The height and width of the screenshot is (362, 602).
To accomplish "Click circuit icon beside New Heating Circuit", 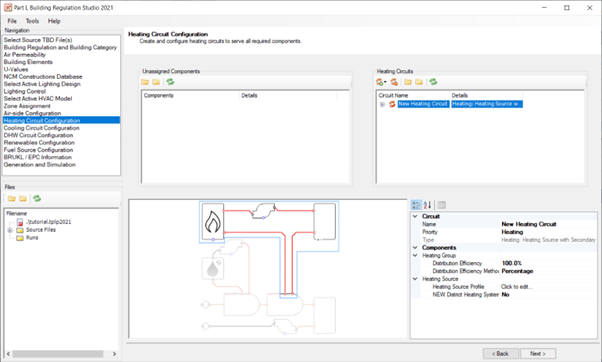I will pos(392,104).
